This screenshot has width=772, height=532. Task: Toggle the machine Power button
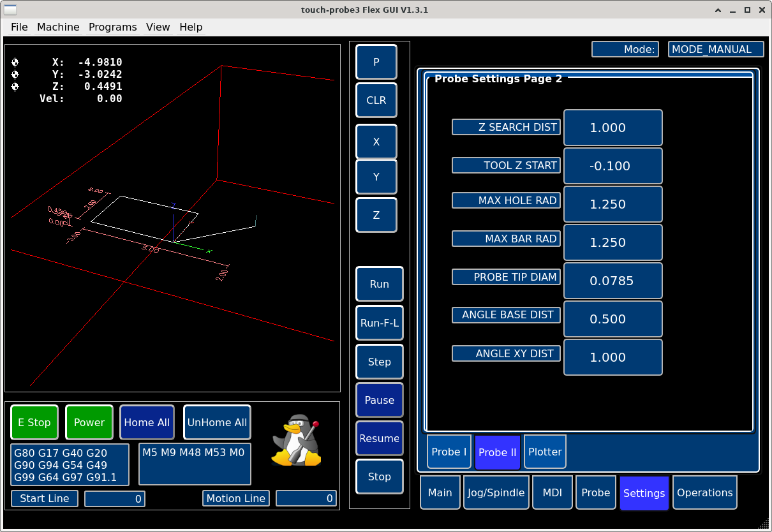89,422
